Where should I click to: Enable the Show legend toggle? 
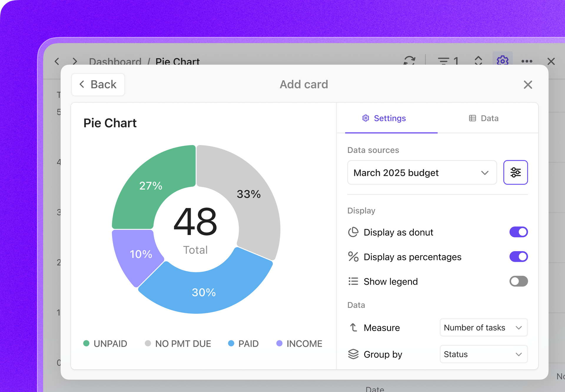click(518, 281)
